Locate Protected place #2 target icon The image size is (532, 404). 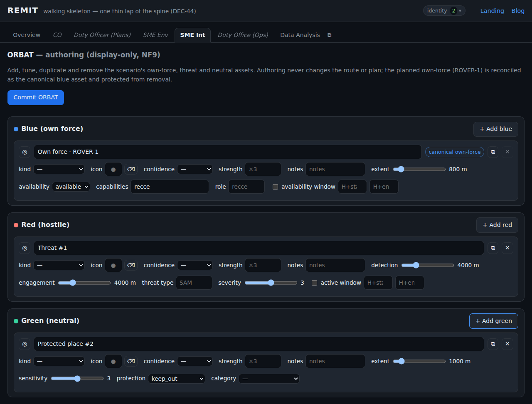coord(25,344)
